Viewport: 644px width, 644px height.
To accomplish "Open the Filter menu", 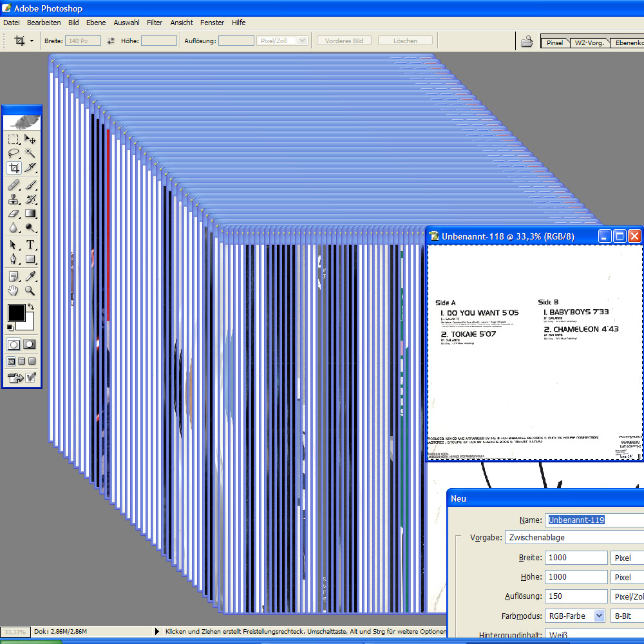I will point(155,23).
